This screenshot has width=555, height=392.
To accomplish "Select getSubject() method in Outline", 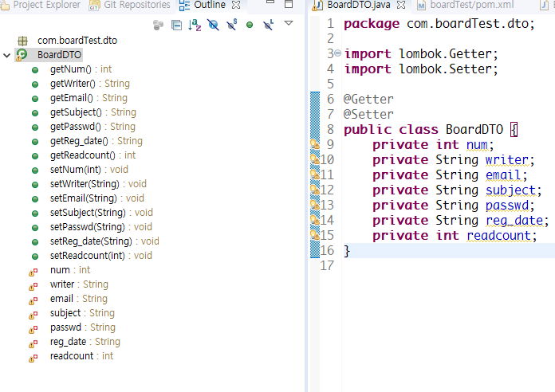I will click(93, 112).
